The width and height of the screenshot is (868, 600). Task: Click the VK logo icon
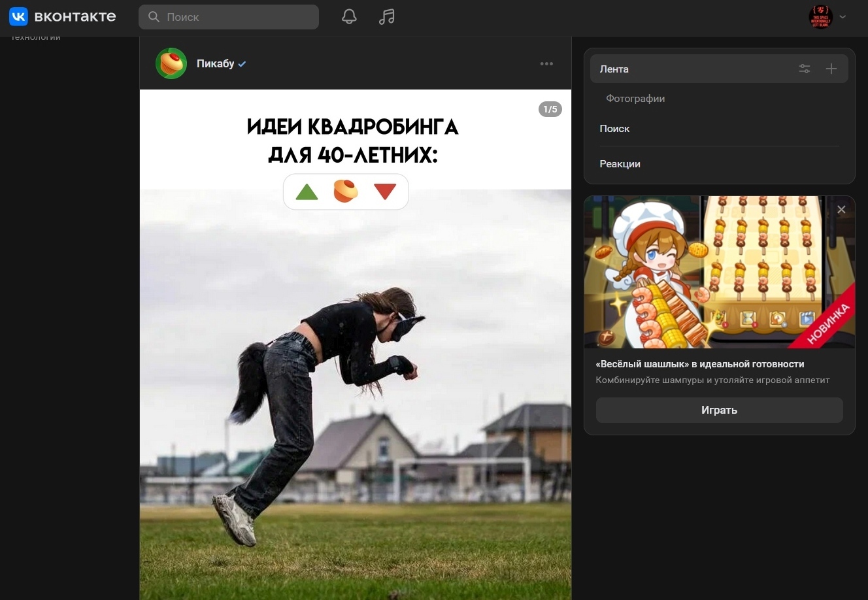coord(18,17)
